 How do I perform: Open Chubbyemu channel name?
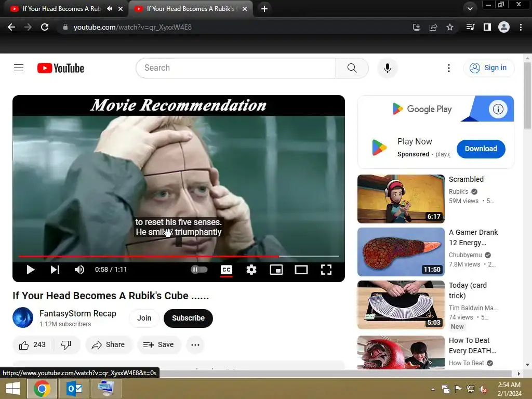point(465,255)
